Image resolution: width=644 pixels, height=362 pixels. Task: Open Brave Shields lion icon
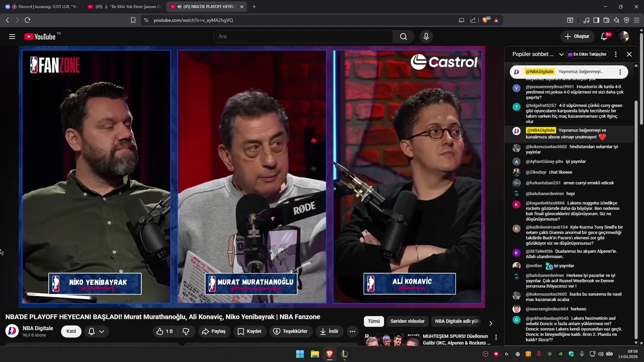pyautogui.click(x=485, y=20)
